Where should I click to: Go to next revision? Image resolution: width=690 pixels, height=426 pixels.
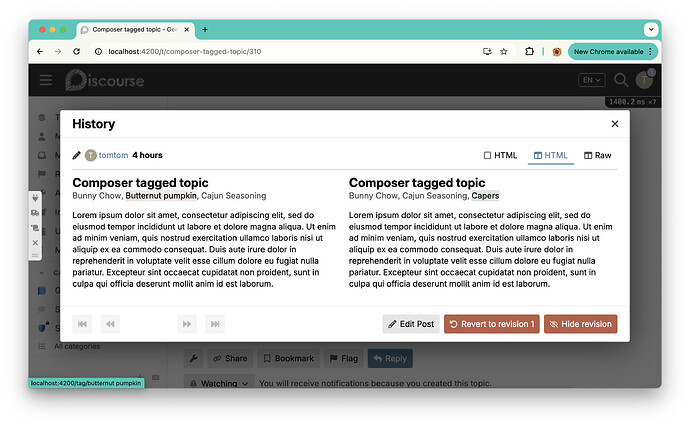tap(187, 324)
